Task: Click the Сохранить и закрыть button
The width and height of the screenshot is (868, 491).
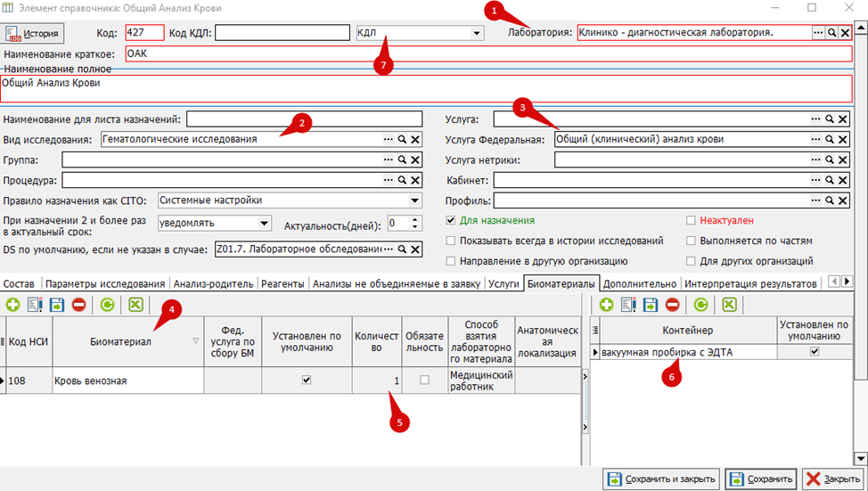Action: 661,479
